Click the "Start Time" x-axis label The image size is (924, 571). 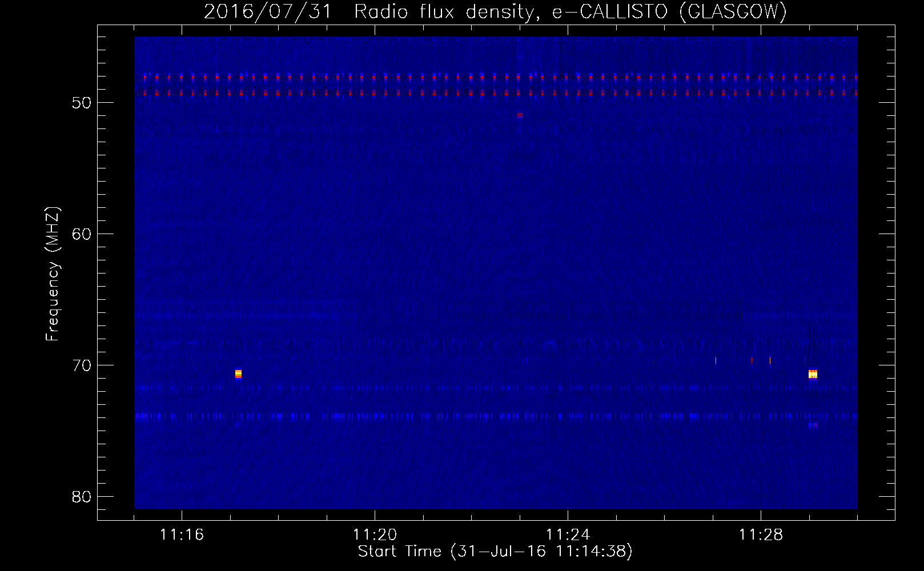[495, 552]
